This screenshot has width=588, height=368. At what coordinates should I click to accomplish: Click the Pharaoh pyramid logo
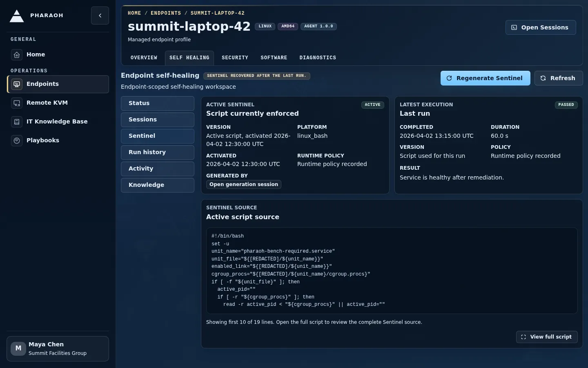17,16
